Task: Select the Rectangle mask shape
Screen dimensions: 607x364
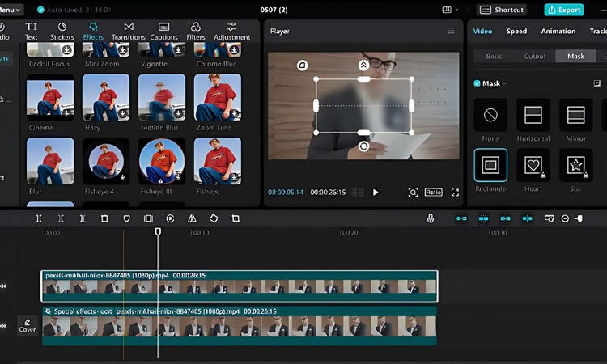Action: (490, 165)
